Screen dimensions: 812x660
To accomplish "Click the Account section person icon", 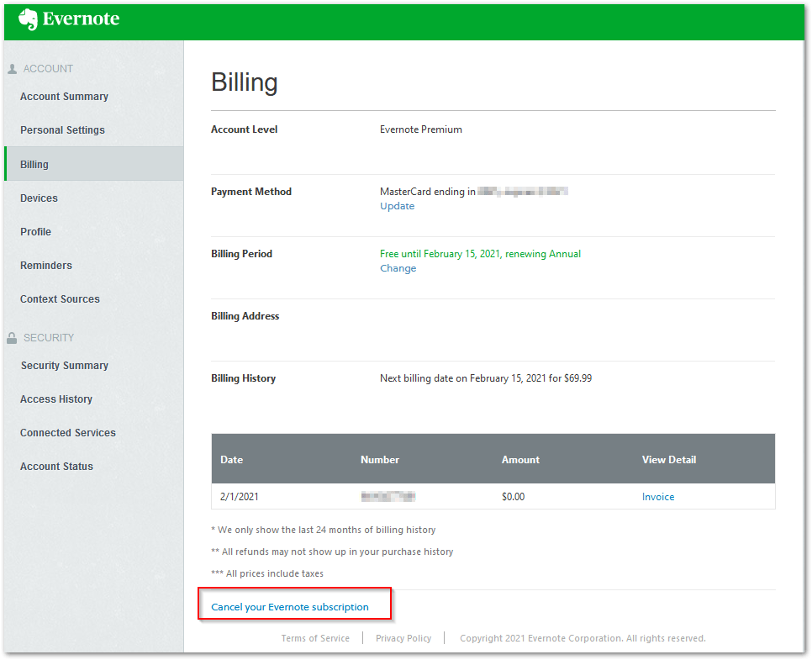I will pos(12,69).
